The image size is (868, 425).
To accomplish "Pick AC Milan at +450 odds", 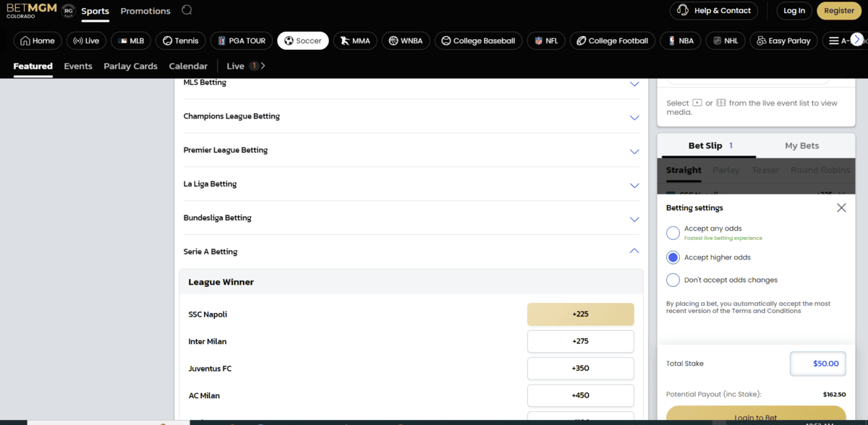I will 580,395.
